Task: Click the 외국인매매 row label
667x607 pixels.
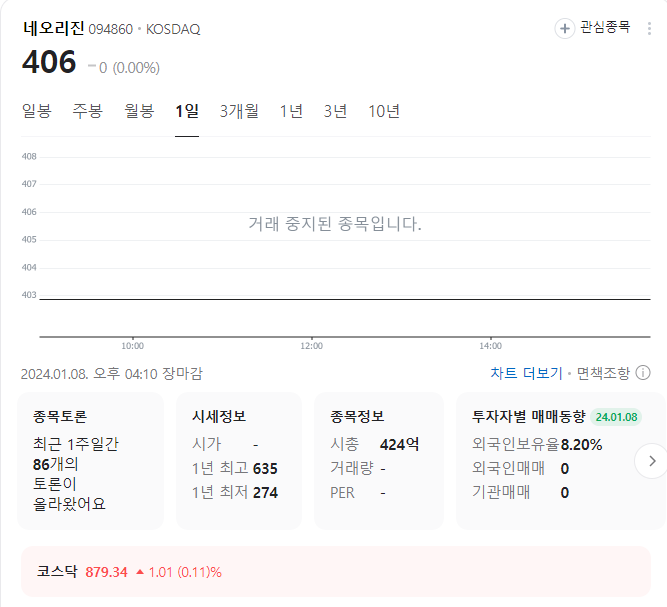Action: click(x=508, y=468)
